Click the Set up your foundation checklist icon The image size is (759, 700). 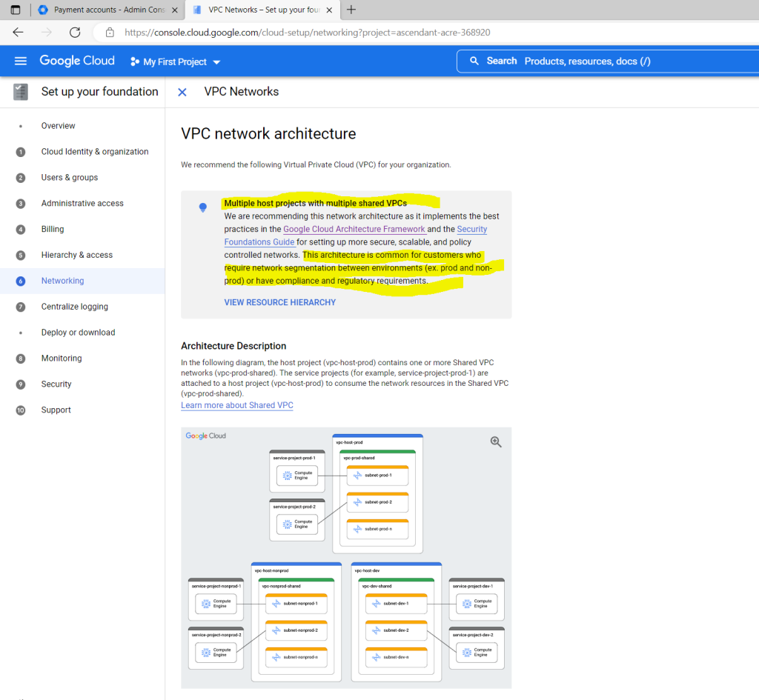[x=20, y=92]
